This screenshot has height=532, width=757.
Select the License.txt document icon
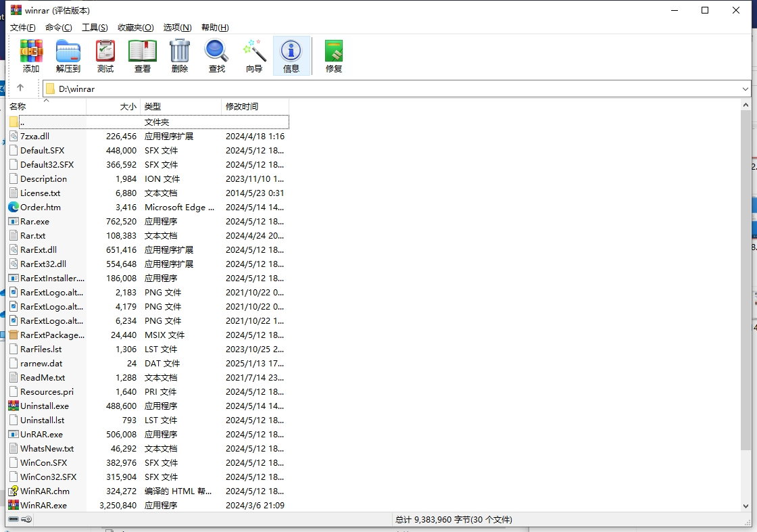[x=14, y=193]
